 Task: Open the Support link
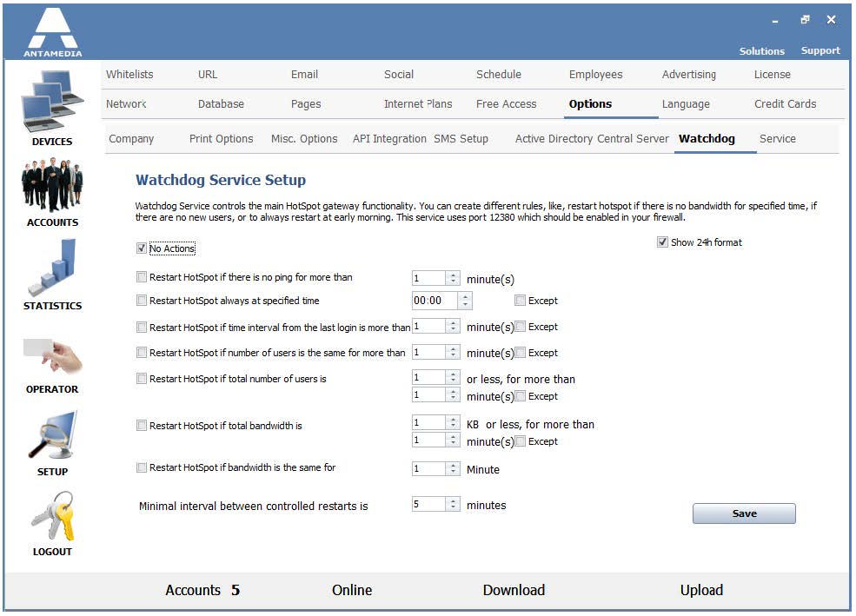pyautogui.click(x=820, y=50)
